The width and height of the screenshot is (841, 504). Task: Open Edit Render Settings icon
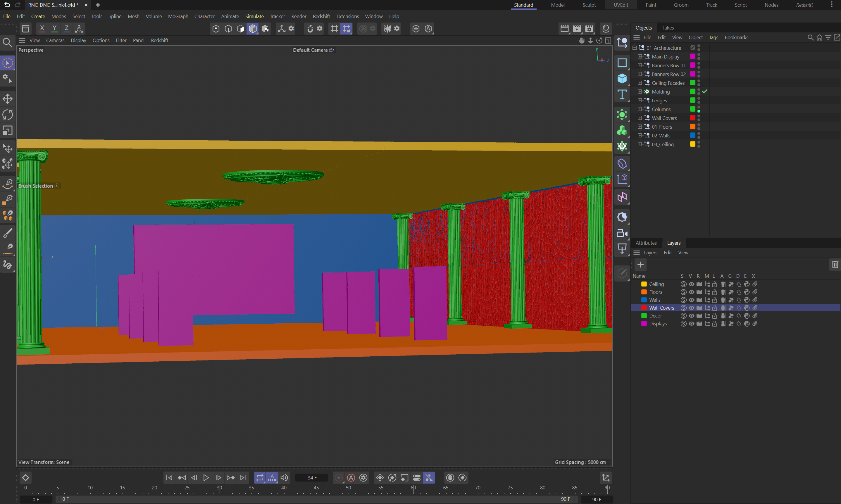589,29
